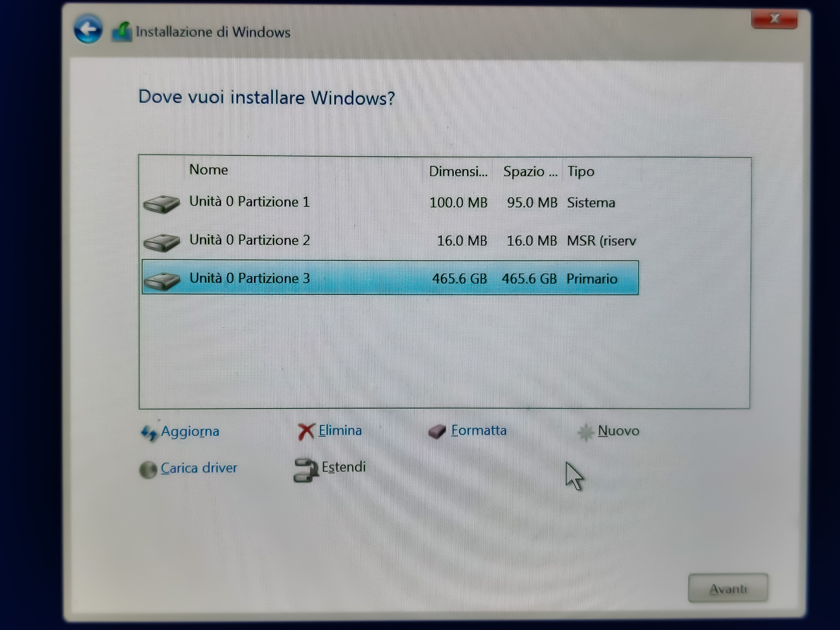Screen dimensions: 840x630
Task: Format the partition via the Formatta link
Action: point(479,430)
